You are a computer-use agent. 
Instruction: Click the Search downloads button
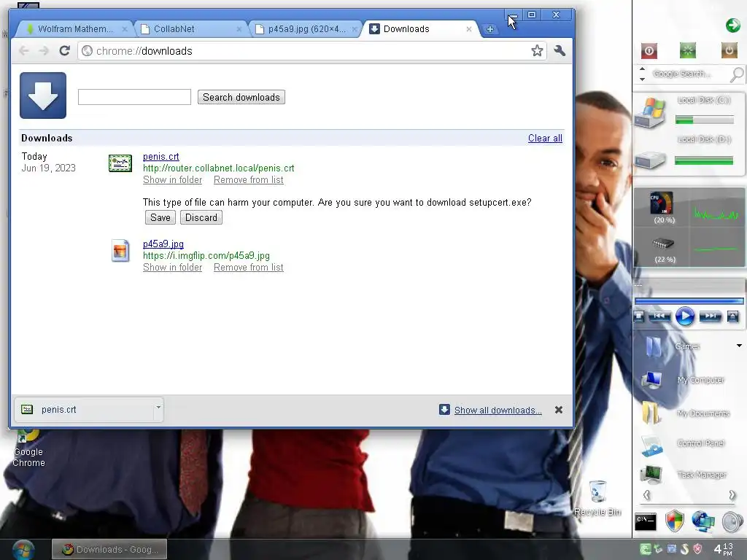point(241,97)
